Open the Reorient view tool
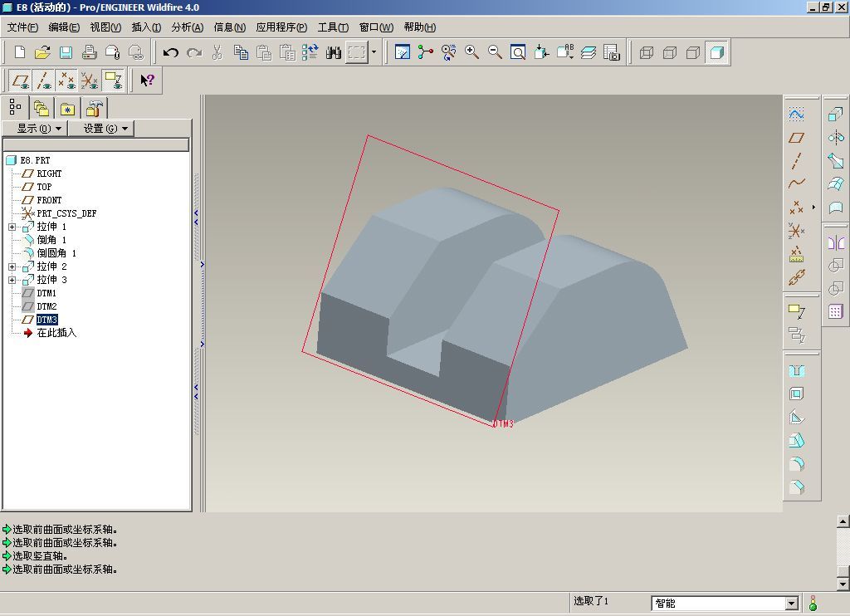The width and height of the screenshot is (850, 616). pyautogui.click(x=541, y=52)
